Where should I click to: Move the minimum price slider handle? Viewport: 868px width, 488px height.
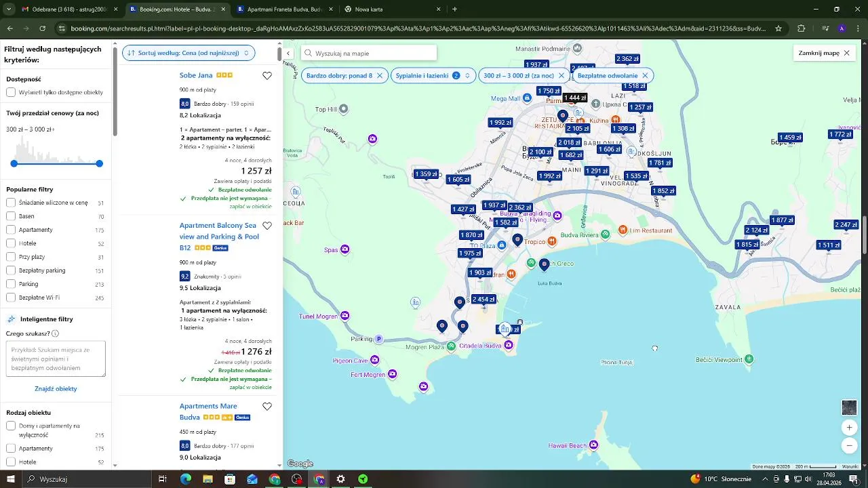pyautogui.click(x=14, y=163)
